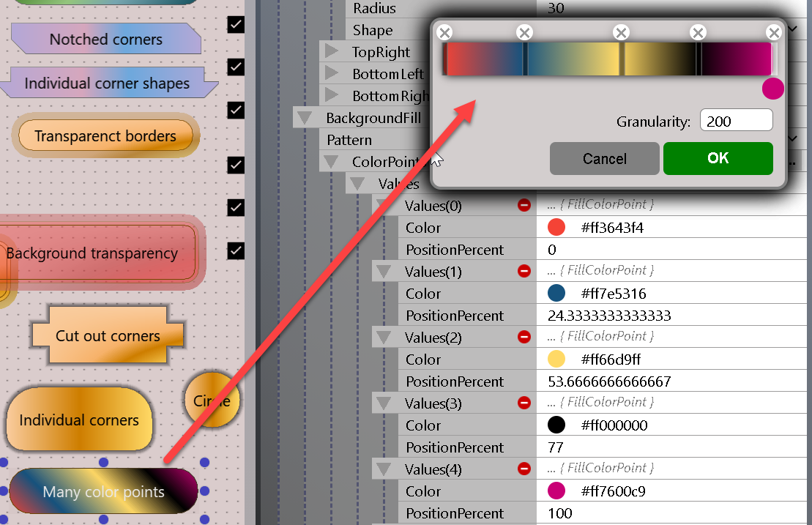The image size is (812, 525).
Task: Click the middle gradient stop X icon
Action: tap(621, 32)
